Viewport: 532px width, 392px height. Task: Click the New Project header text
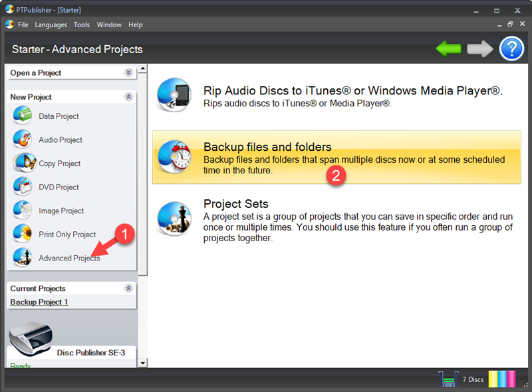(x=31, y=97)
